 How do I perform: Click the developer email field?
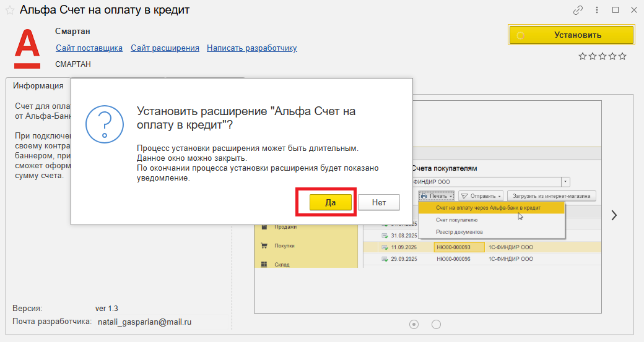pos(162,322)
